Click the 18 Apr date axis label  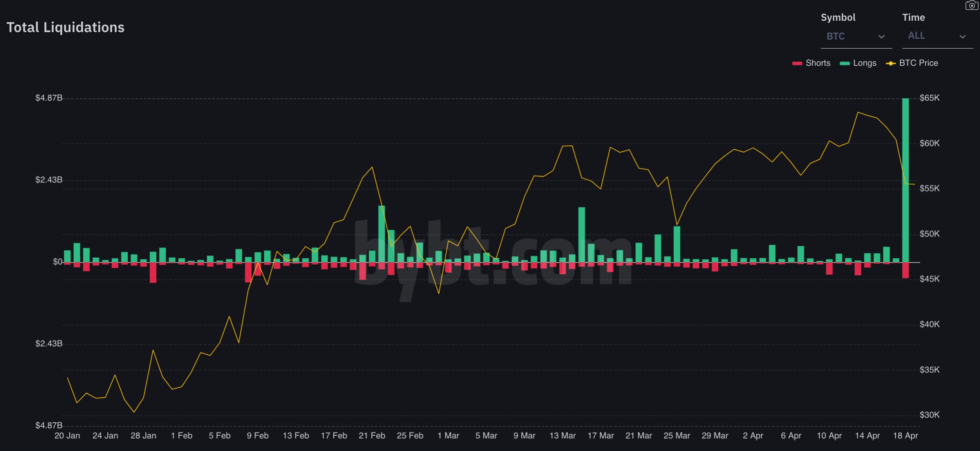click(905, 436)
